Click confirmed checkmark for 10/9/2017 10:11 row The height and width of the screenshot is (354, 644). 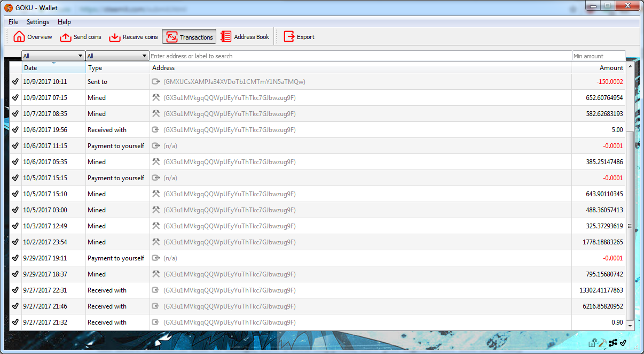(15, 82)
